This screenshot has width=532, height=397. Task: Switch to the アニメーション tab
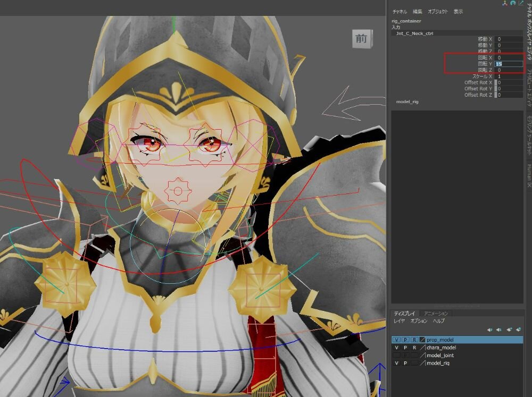point(436,314)
